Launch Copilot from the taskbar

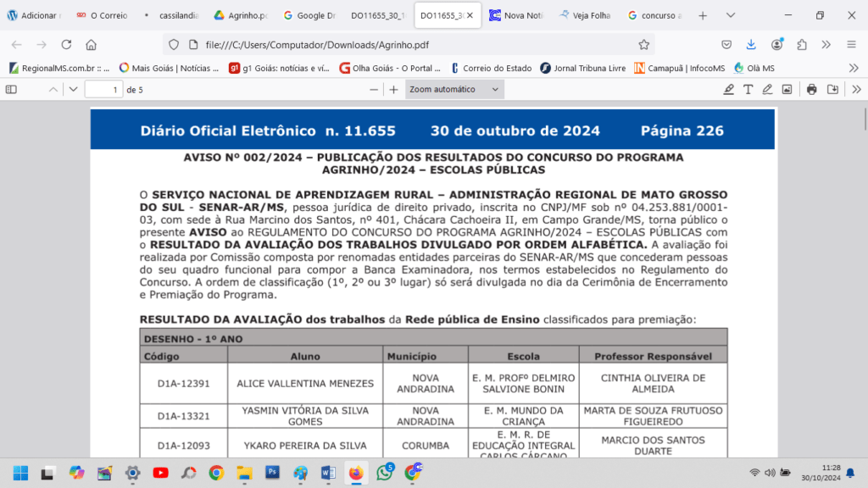pyautogui.click(x=76, y=473)
